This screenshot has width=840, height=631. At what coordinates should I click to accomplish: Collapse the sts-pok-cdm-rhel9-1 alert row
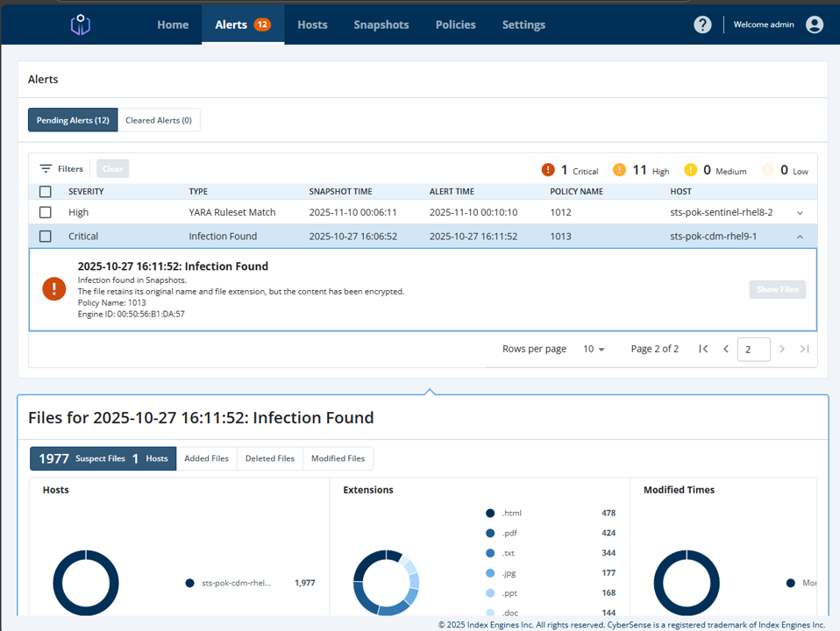800,237
